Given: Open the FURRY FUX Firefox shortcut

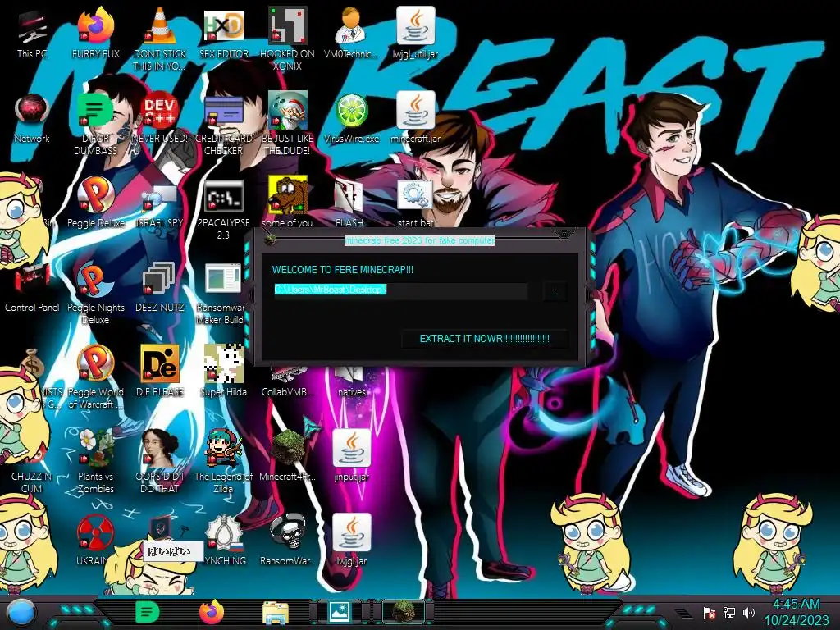Looking at the screenshot, I should tap(96, 33).
